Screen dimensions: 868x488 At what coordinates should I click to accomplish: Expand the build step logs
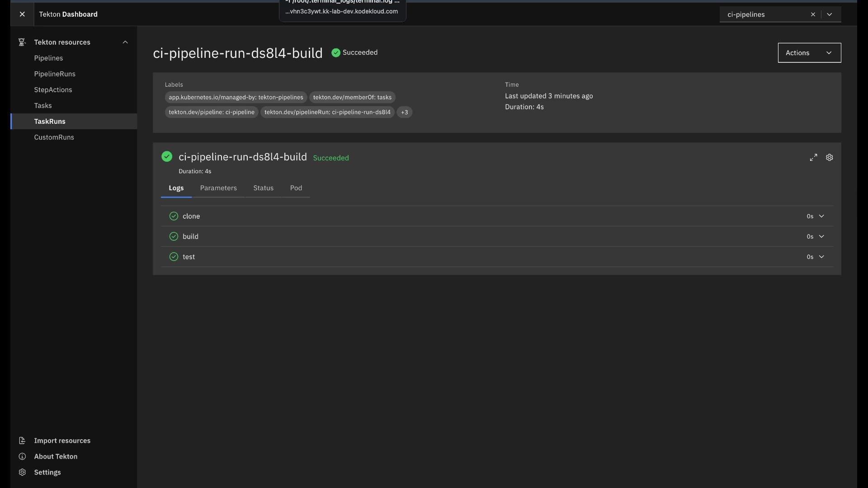click(821, 236)
